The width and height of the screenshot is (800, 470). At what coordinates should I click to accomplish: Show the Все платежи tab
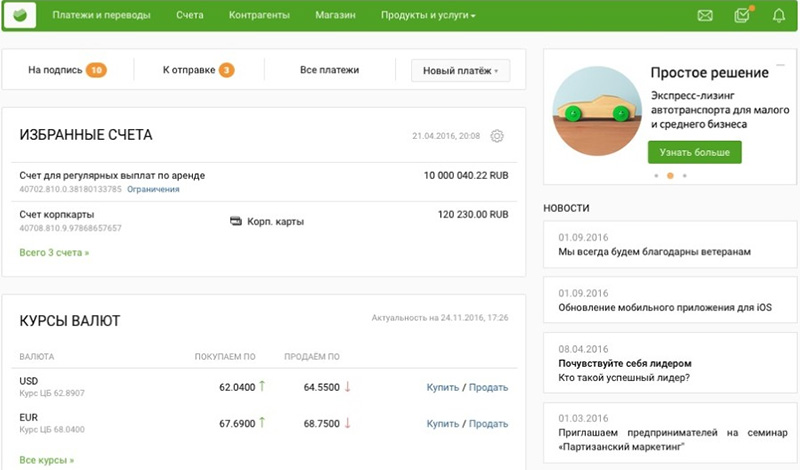pyautogui.click(x=329, y=70)
